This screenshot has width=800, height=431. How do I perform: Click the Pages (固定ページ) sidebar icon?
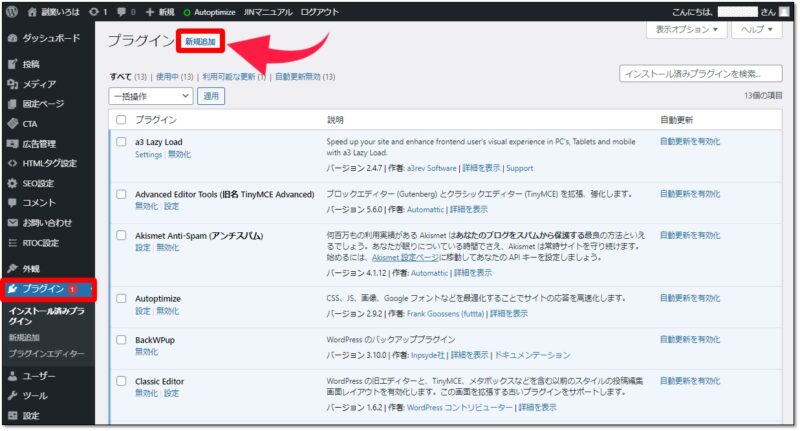[x=13, y=104]
